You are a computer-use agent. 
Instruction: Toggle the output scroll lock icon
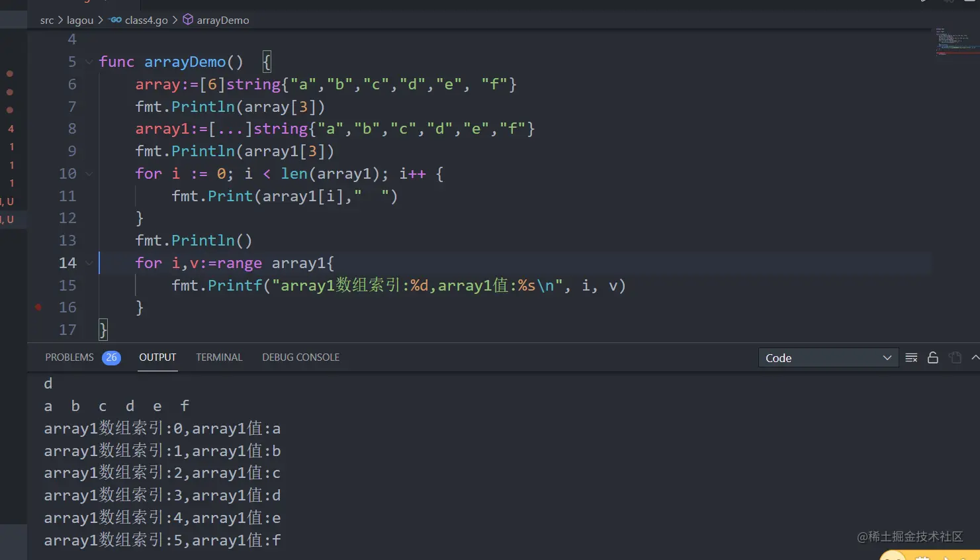point(933,357)
